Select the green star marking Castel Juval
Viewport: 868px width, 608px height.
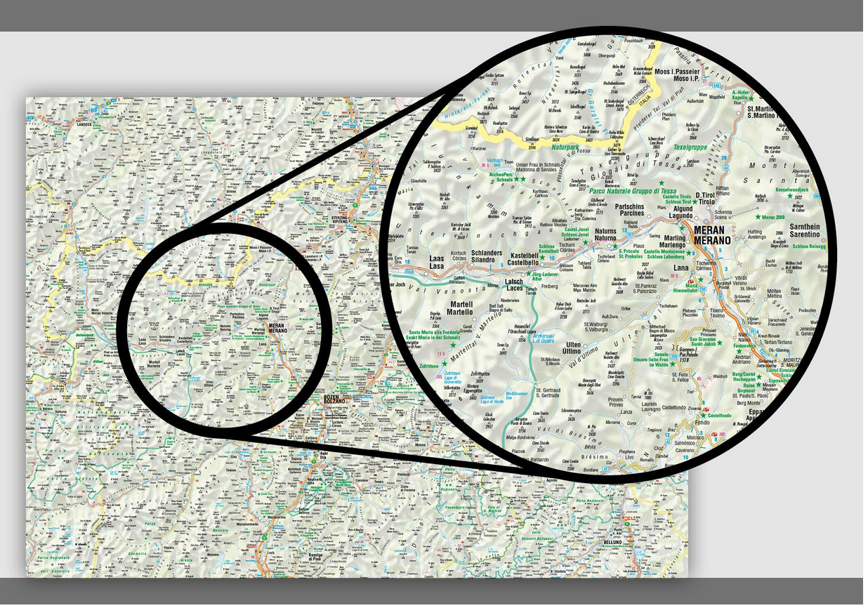coord(586,242)
